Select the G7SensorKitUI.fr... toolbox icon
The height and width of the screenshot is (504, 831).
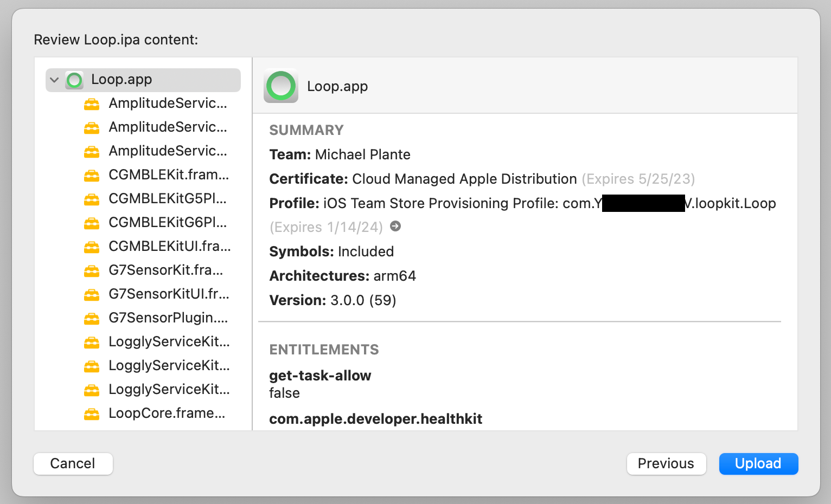coord(92,294)
